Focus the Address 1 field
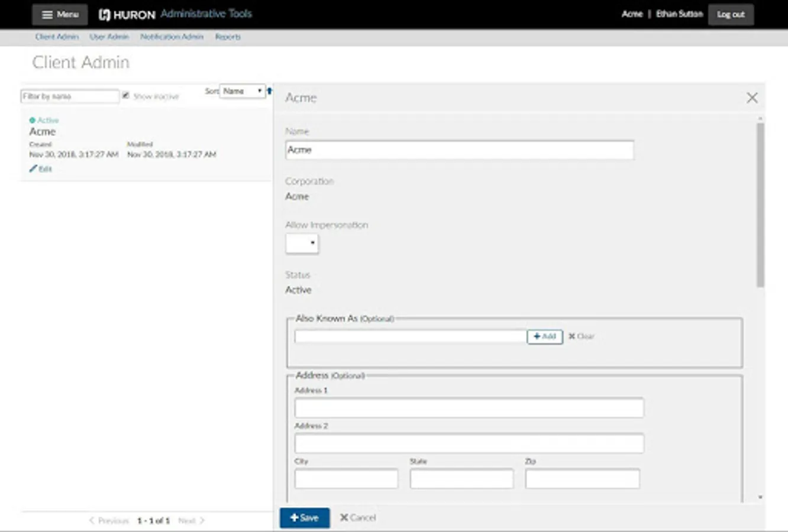 pyautogui.click(x=469, y=408)
